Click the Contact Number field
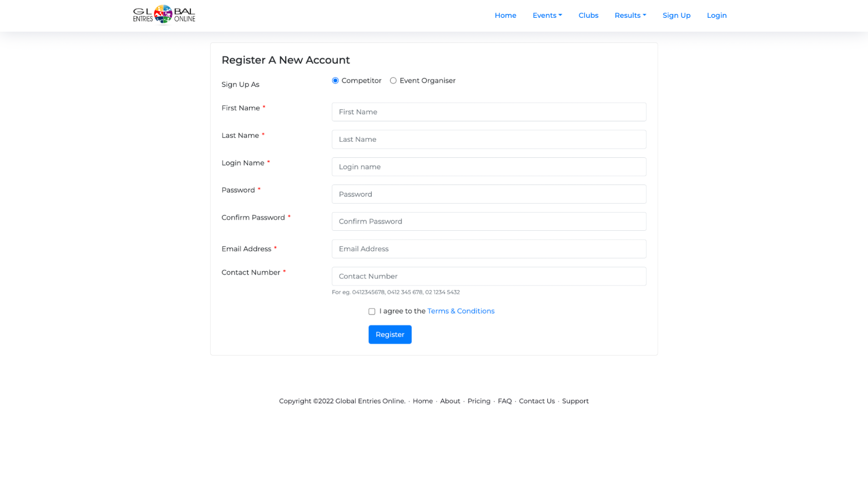The height and width of the screenshot is (495, 868). pyautogui.click(x=489, y=276)
